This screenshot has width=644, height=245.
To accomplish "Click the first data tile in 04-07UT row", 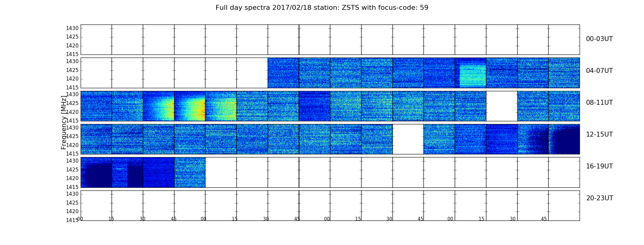I will point(283,73).
